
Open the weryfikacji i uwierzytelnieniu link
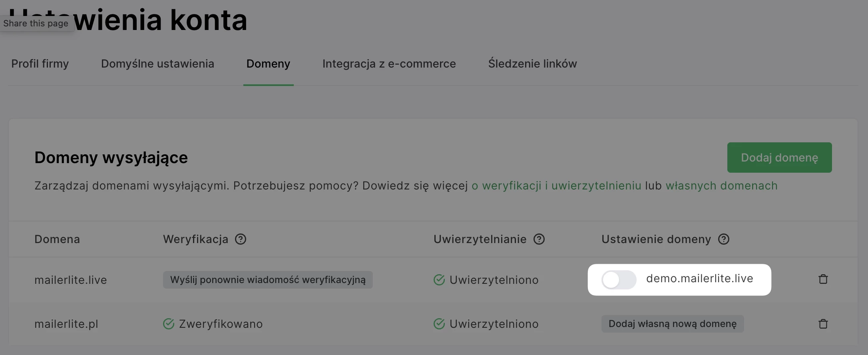pos(556,186)
